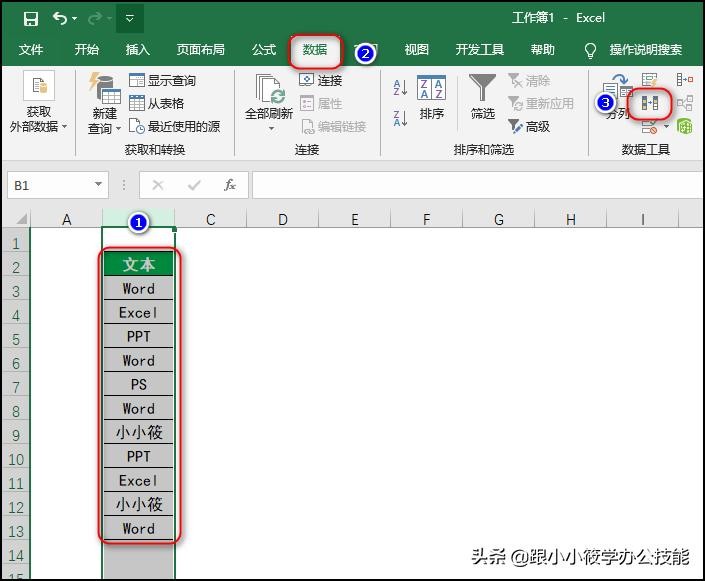Click the Sort A to Z ascending icon
705x581 pixels.
click(x=400, y=88)
